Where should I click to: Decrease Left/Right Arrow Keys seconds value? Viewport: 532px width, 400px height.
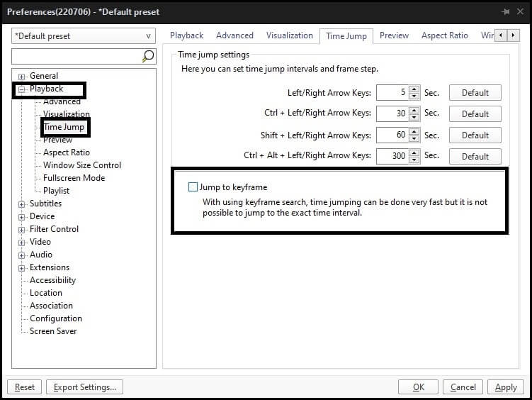414,96
